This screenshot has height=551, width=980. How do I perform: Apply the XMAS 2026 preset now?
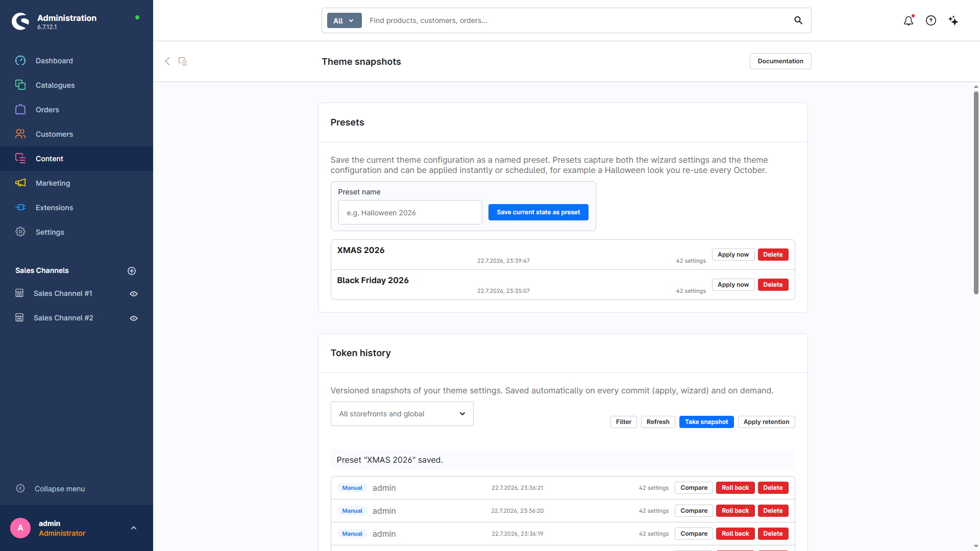pyautogui.click(x=733, y=255)
